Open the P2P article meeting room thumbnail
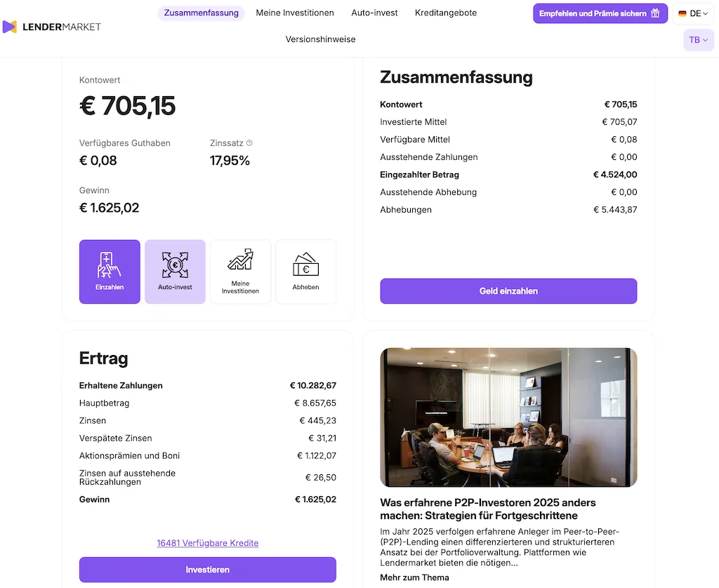This screenshot has height=588, width=719. pos(508,417)
